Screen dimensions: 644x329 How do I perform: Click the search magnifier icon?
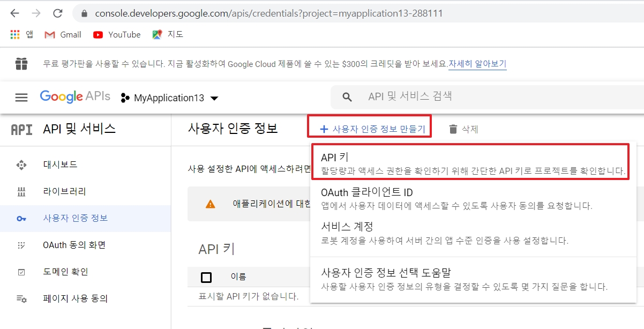coord(347,97)
